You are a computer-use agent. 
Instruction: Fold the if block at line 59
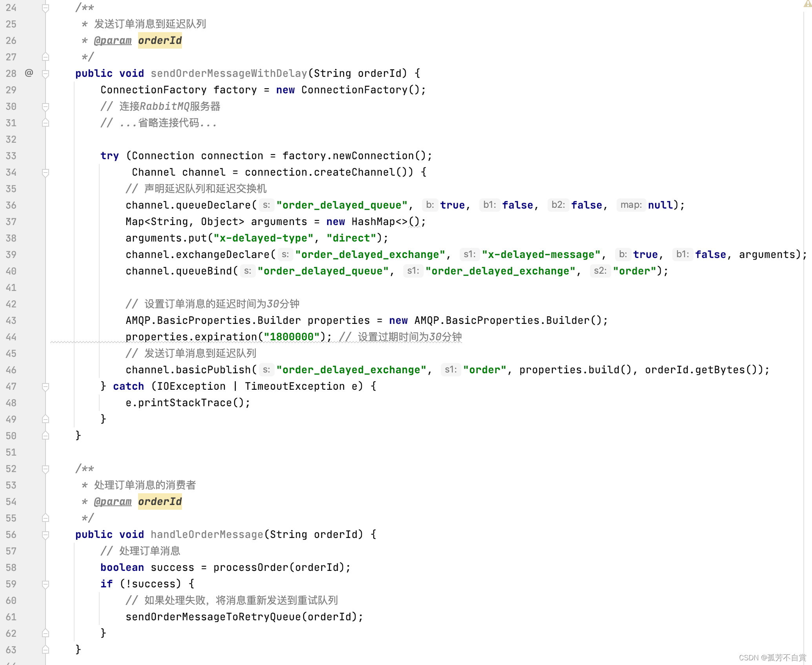point(46,584)
